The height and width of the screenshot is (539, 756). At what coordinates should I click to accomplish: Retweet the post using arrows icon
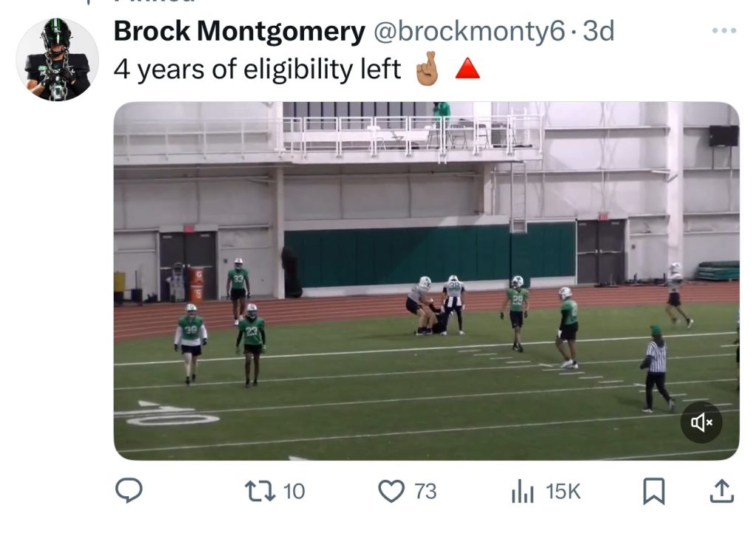[260, 491]
